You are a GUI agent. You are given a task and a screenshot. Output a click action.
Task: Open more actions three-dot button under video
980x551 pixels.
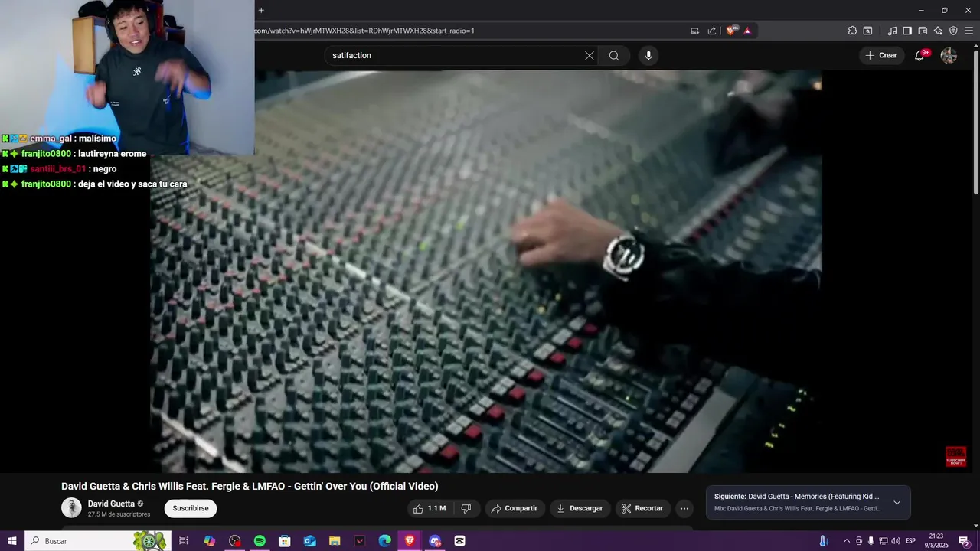[684, 508]
